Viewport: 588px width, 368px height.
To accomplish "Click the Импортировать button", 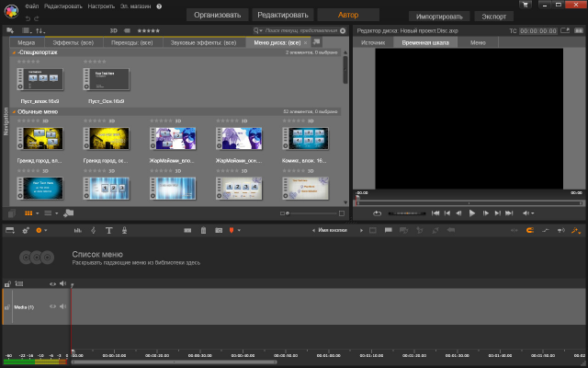I will pyautogui.click(x=440, y=17).
